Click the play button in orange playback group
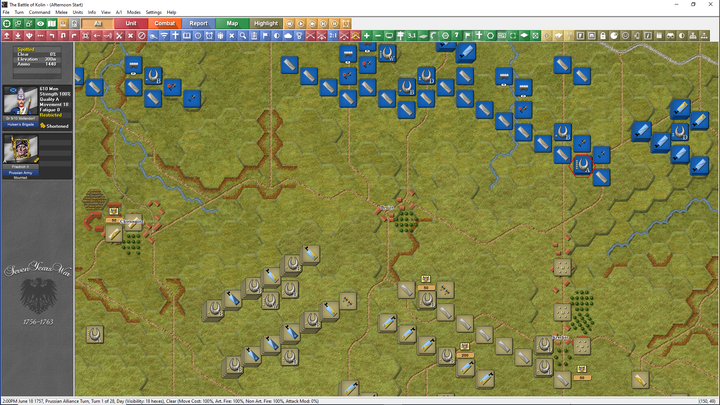This screenshot has height=405, width=720. [301, 23]
